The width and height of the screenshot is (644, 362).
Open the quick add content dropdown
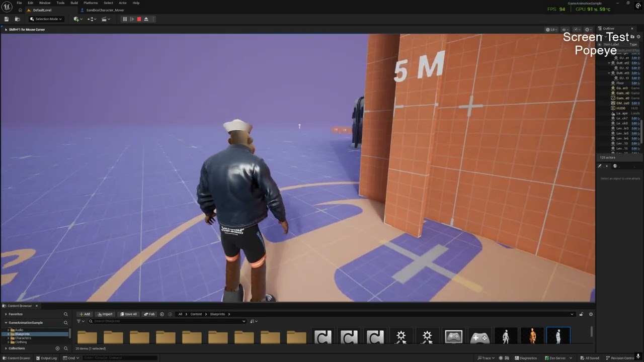click(x=77, y=19)
